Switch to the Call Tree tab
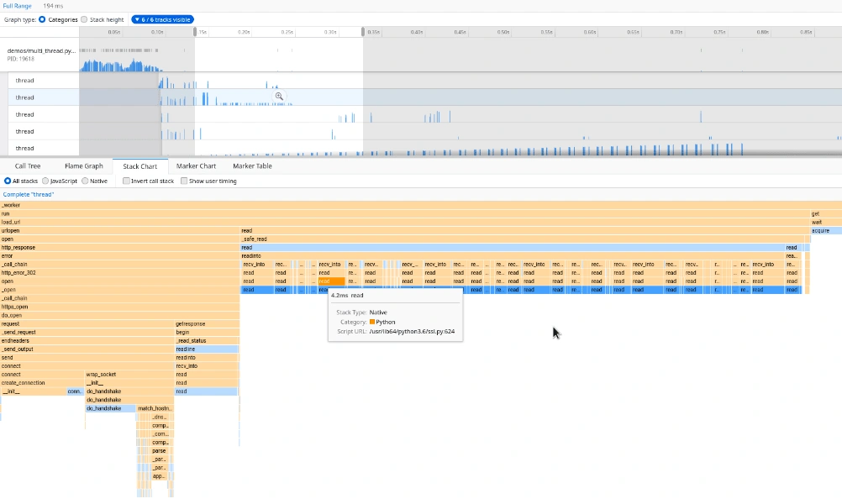Screen dimensions: 842x504 (28, 165)
